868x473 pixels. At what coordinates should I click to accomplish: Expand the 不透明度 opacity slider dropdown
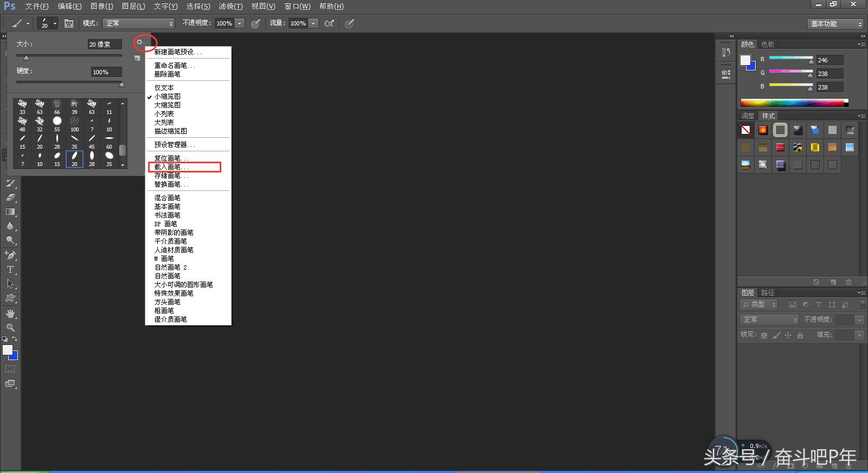240,23
